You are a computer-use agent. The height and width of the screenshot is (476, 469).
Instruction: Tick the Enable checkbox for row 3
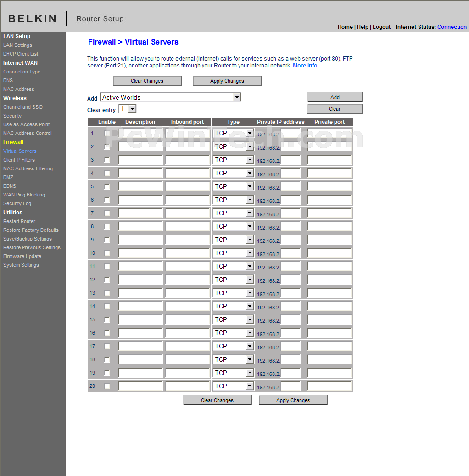107,160
